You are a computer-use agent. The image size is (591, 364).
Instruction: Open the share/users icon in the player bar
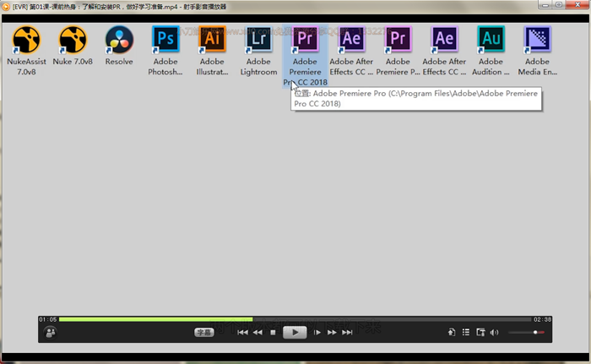click(x=50, y=333)
